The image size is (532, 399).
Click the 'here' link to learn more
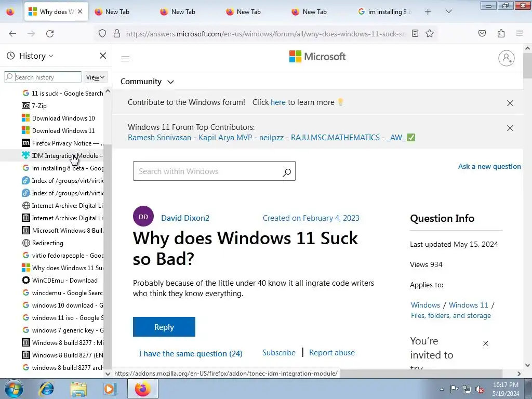click(278, 102)
